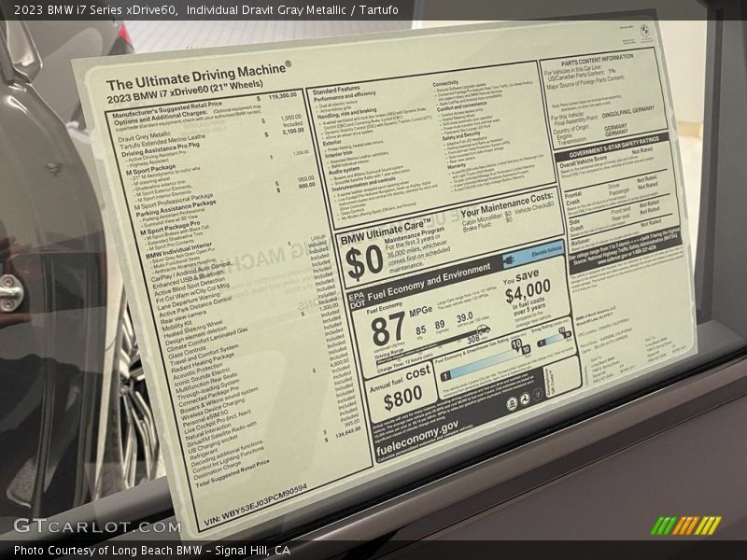This screenshot has width=747, height=560.
Task: Select 'Bowers & Wilkins sound system' line
Action: pyautogui.click(x=219, y=400)
